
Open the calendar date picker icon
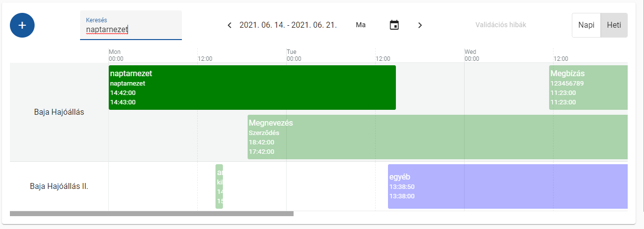[394, 25]
